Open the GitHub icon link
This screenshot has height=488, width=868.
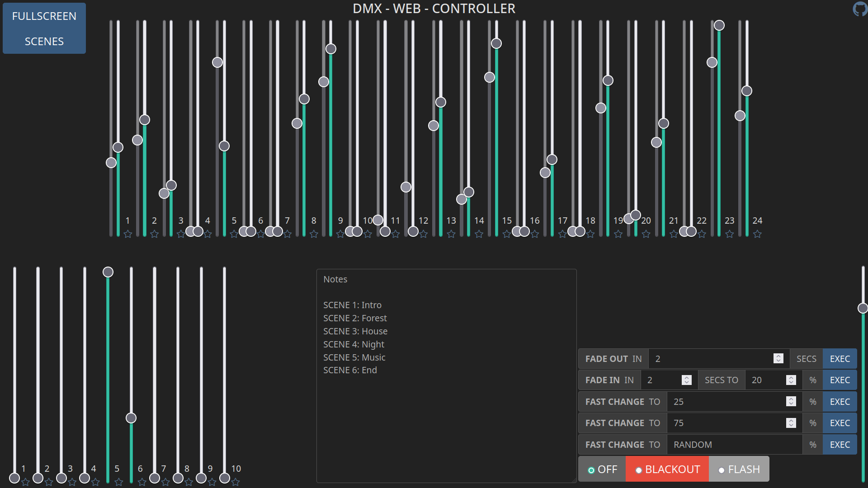click(859, 9)
